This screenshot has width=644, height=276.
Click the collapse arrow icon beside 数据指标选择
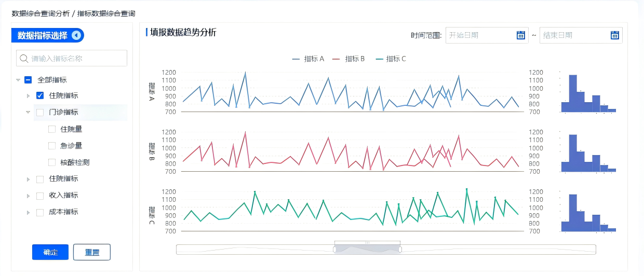click(77, 35)
